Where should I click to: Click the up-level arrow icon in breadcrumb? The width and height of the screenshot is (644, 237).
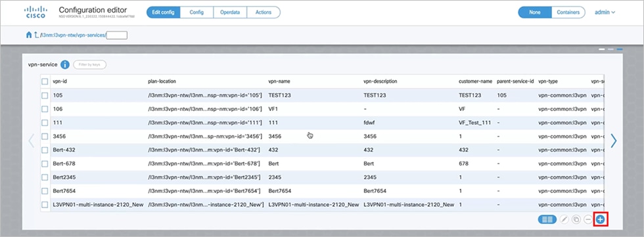[x=36, y=35]
